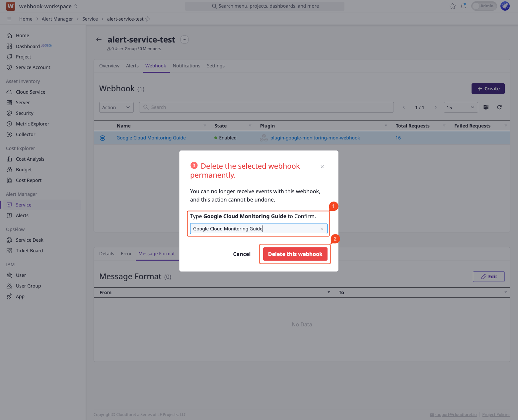518x420 pixels.
Task: Open the notifications bell
Action: point(463,6)
